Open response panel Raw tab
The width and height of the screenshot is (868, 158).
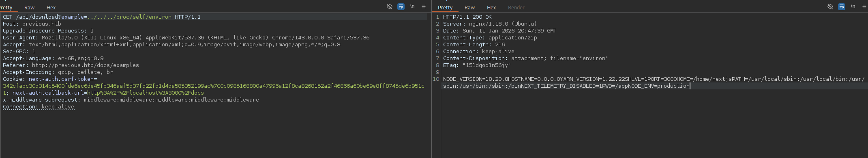point(469,7)
